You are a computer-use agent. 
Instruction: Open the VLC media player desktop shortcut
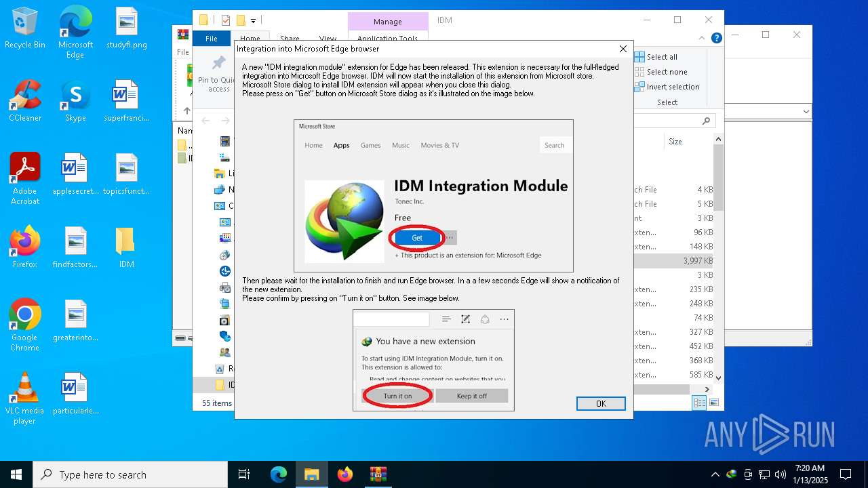[25, 399]
